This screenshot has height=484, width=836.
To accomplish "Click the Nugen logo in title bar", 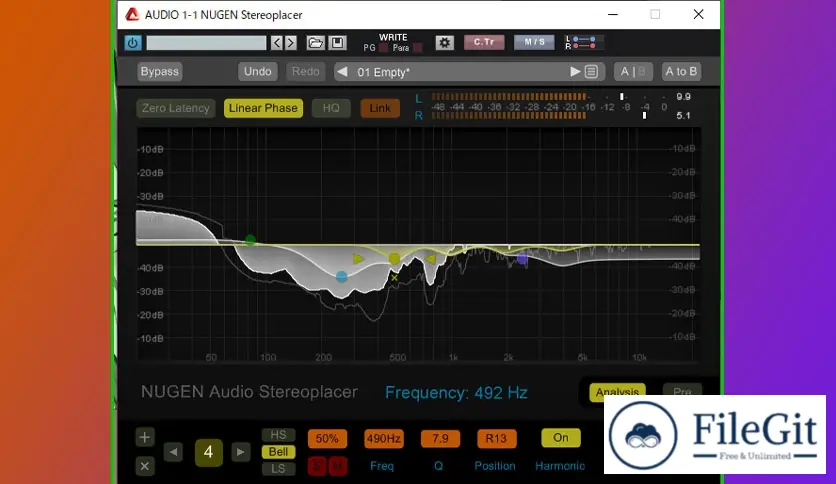I will click(132, 14).
